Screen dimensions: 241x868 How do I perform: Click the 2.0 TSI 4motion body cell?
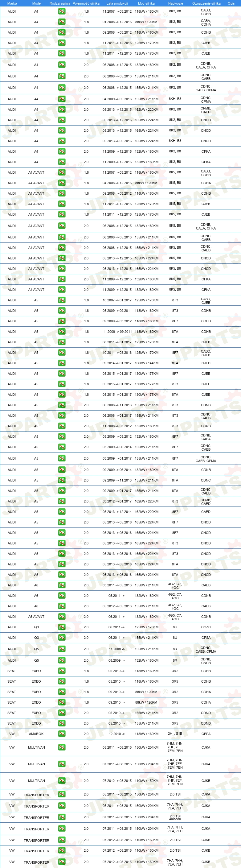click(175, 817)
